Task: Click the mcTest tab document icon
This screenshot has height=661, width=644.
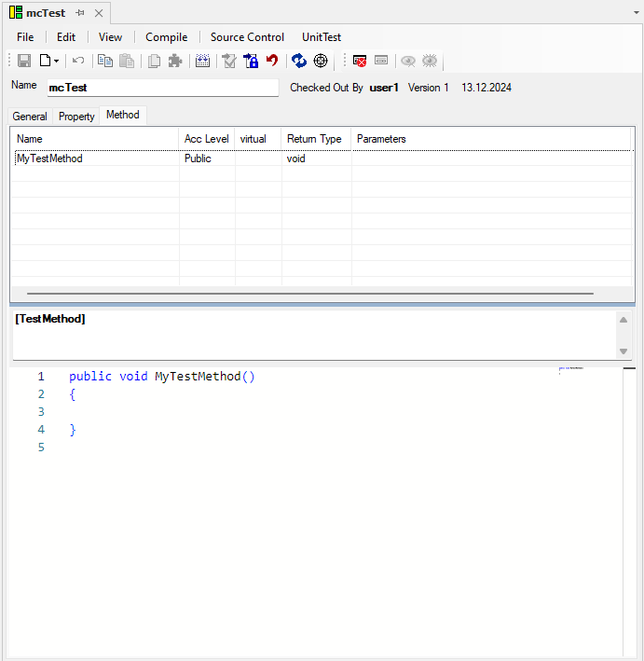Action: point(16,13)
